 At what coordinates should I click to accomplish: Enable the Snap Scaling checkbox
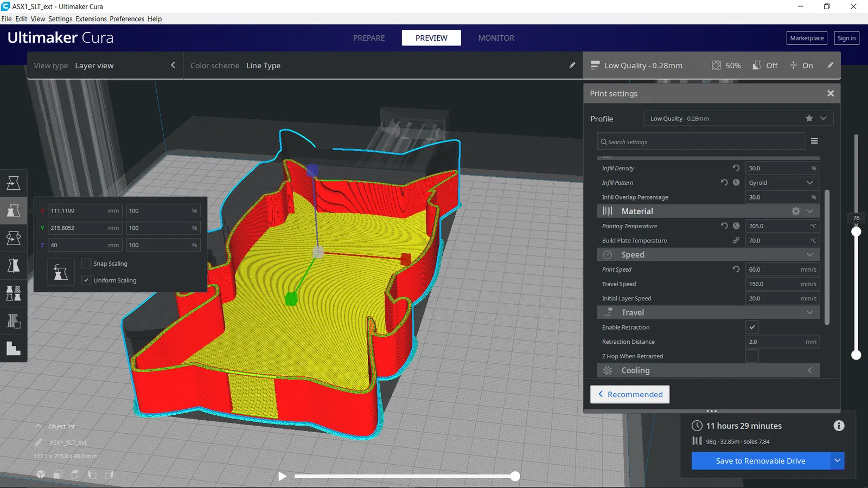coord(86,264)
